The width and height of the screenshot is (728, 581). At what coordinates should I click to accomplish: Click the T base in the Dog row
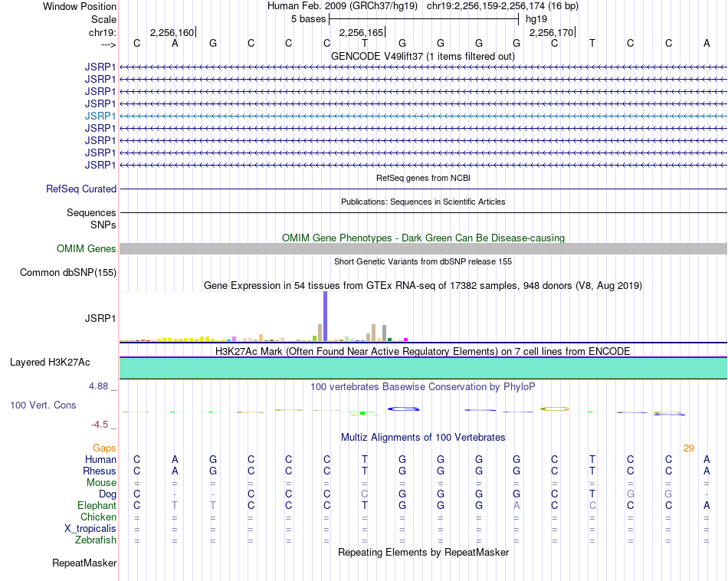pyautogui.click(x=592, y=494)
